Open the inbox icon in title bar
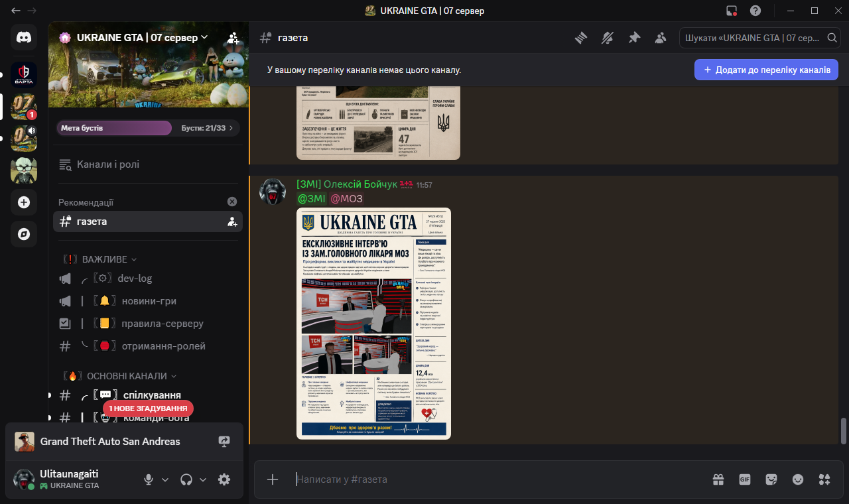This screenshot has width=849, height=504. pyautogui.click(x=732, y=11)
